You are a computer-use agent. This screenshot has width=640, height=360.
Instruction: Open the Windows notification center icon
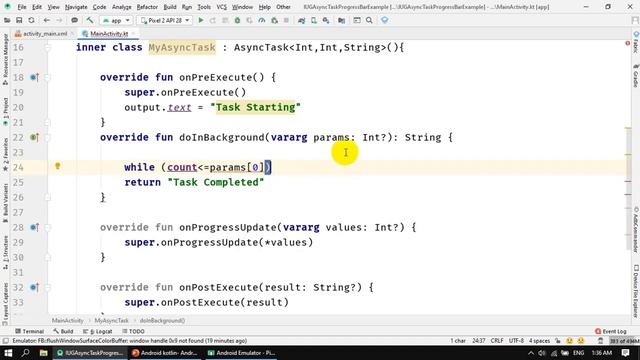625,353
